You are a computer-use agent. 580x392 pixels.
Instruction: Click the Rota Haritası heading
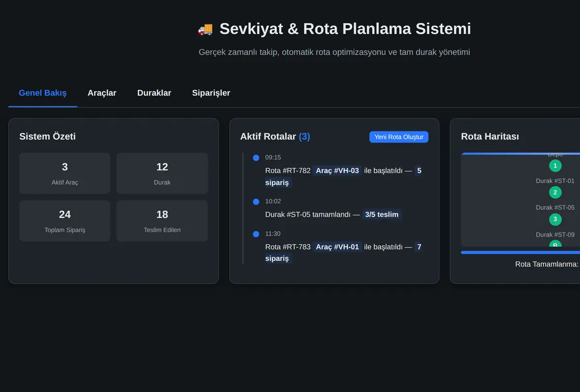pos(490,137)
